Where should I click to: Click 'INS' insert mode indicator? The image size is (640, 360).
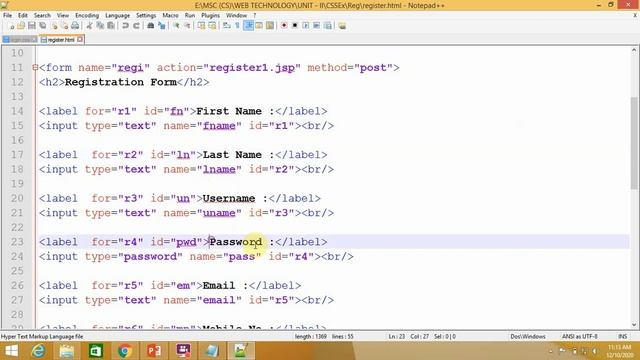pos(622,337)
